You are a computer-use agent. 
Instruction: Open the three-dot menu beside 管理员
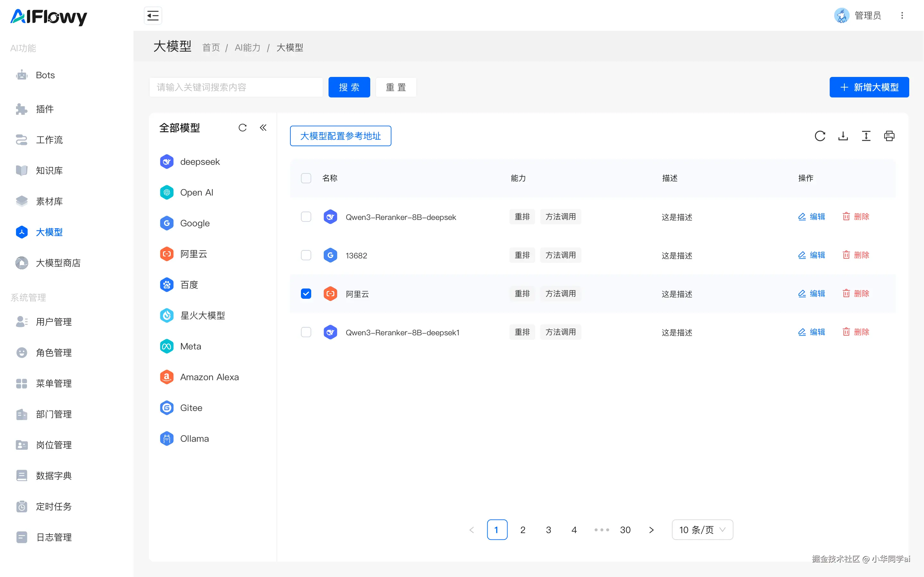tap(902, 16)
